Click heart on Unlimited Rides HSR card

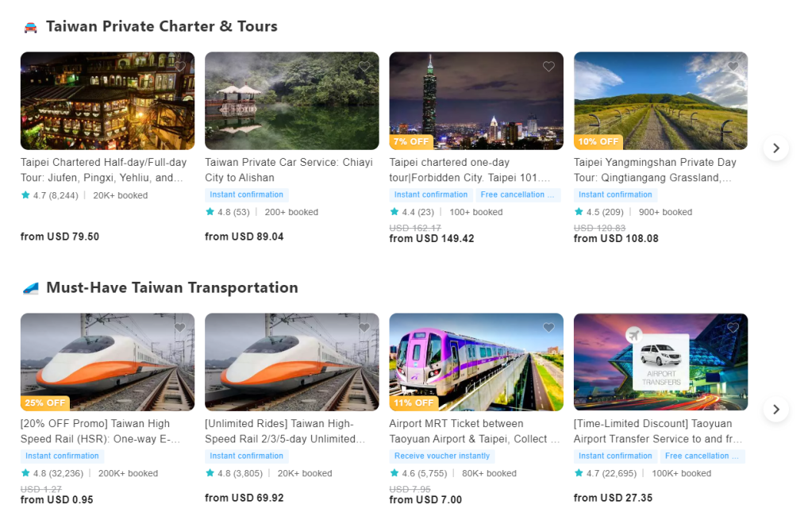[364, 328]
